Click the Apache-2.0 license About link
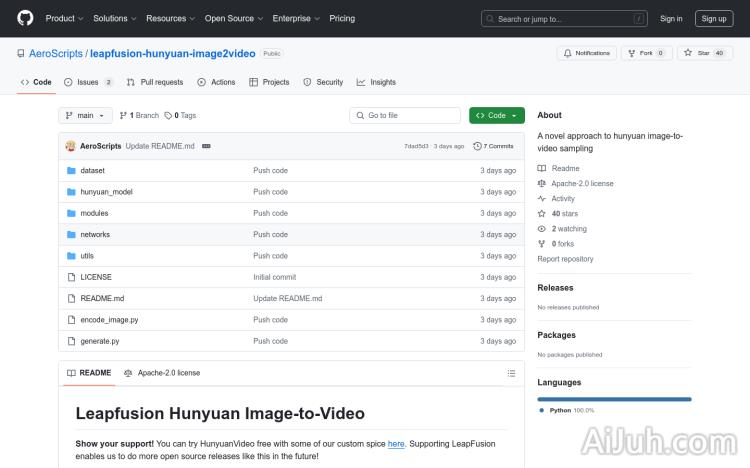This screenshot has width=750, height=468. [582, 183]
